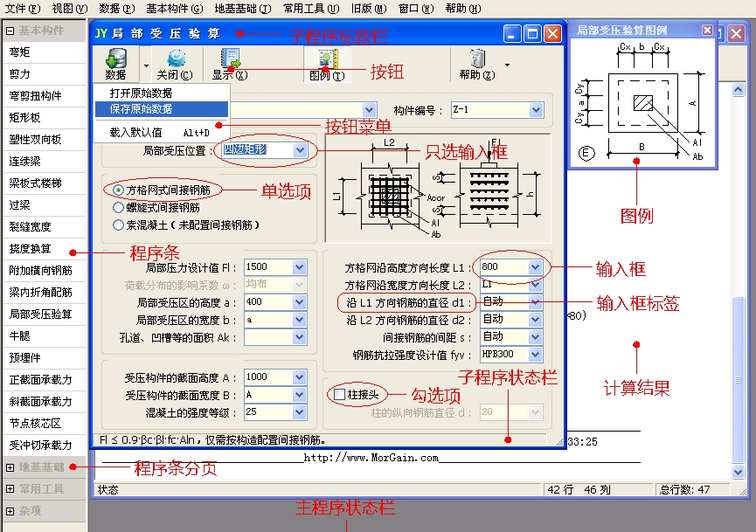Image resolution: width=756 pixels, height=532 pixels.
Task: Close the 局部受压验算图例 legend window
Action: (x=707, y=31)
